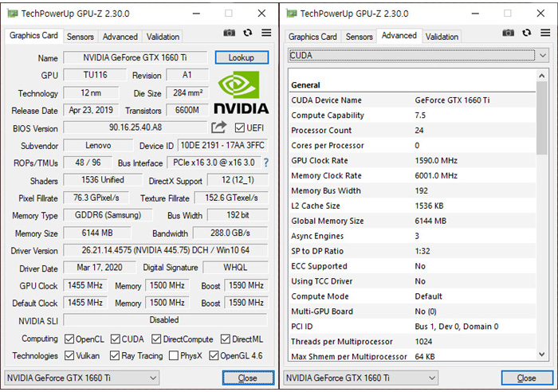Open Advanced tab in left window
This screenshot has width=558, height=392.
click(x=120, y=37)
